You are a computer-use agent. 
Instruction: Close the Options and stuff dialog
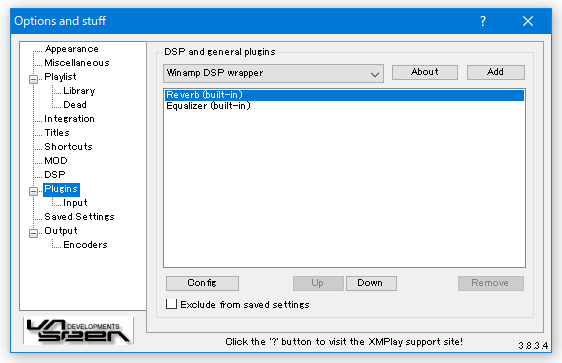pyautogui.click(x=528, y=21)
